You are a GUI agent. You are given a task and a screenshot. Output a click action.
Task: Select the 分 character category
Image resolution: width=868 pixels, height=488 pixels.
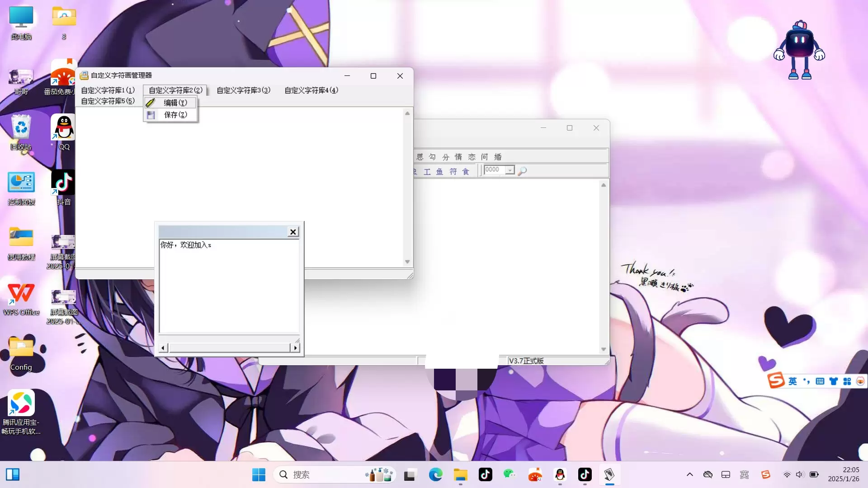[x=446, y=157]
